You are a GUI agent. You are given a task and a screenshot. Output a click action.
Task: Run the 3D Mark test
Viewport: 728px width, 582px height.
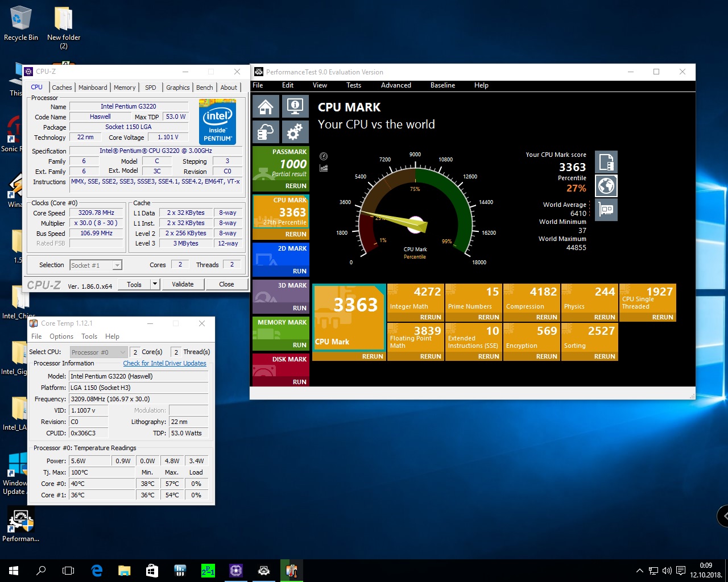300,308
